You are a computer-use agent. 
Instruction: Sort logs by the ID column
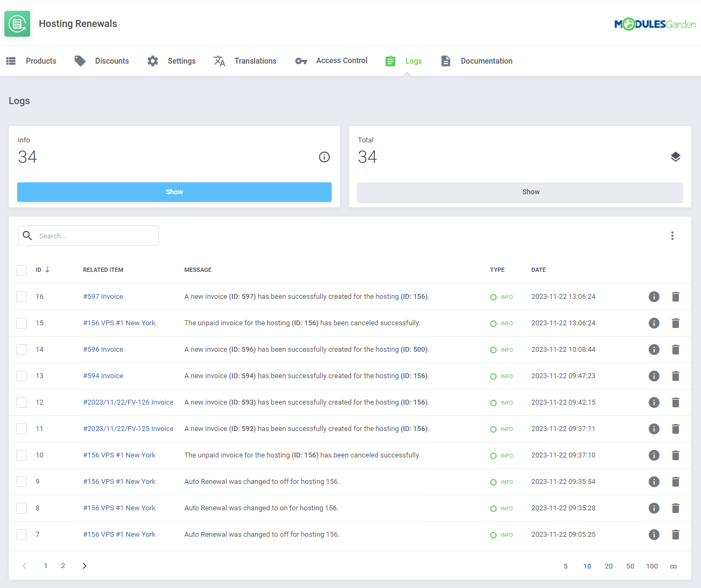pyautogui.click(x=43, y=270)
